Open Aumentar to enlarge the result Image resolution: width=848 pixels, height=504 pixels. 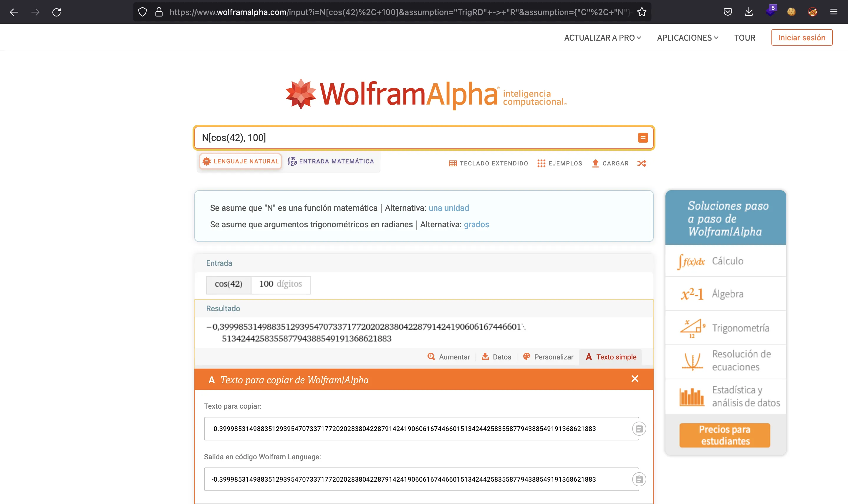tap(449, 357)
